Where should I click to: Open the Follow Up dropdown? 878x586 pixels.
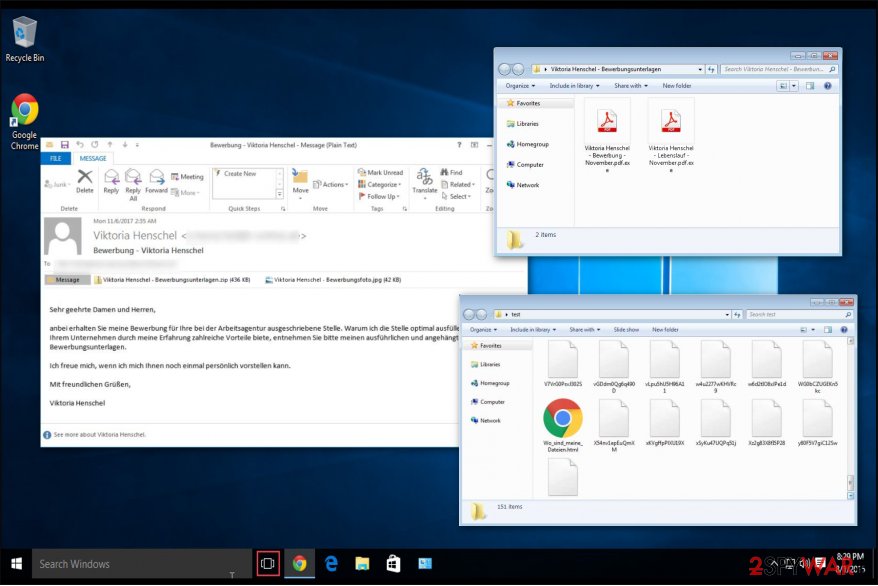(x=379, y=196)
